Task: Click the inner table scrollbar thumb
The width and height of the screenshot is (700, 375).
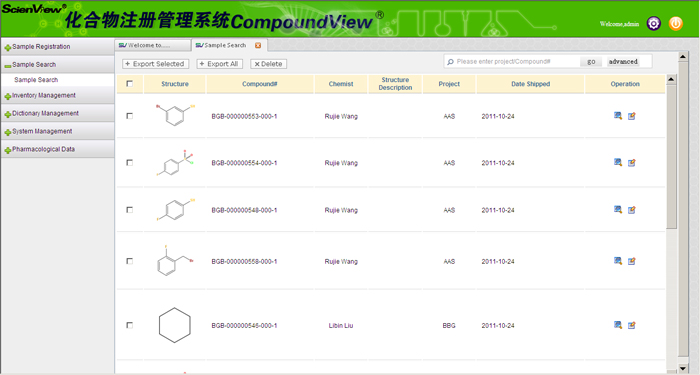Action: tap(671, 157)
